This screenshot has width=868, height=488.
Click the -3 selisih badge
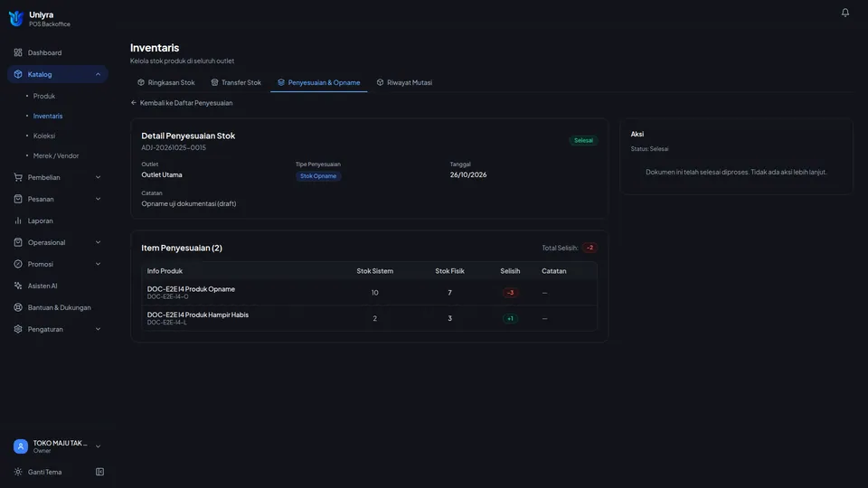pyautogui.click(x=510, y=293)
